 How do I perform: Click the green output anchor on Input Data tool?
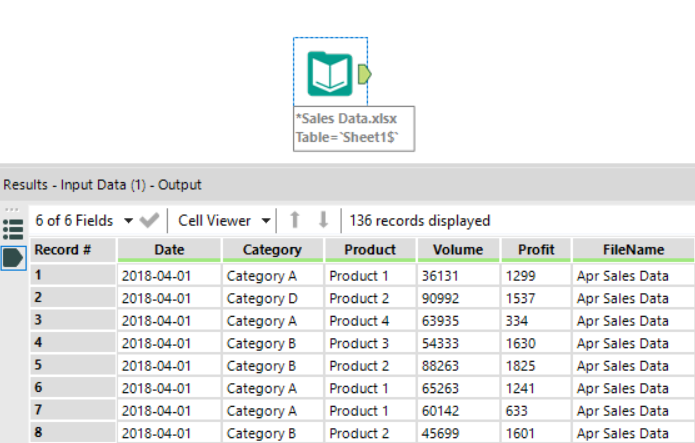click(x=364, y=74)
